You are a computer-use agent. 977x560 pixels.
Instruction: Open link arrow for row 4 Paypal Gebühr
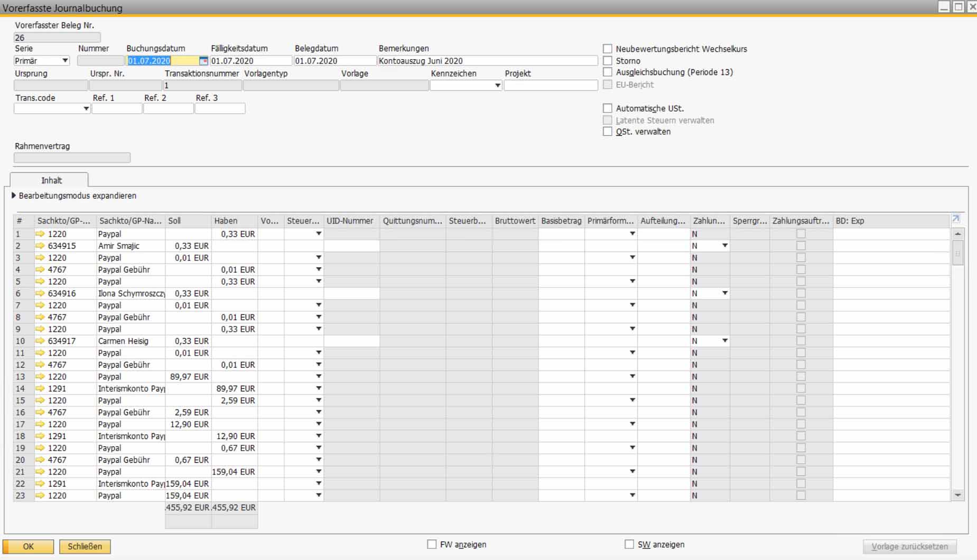(40, 269)
